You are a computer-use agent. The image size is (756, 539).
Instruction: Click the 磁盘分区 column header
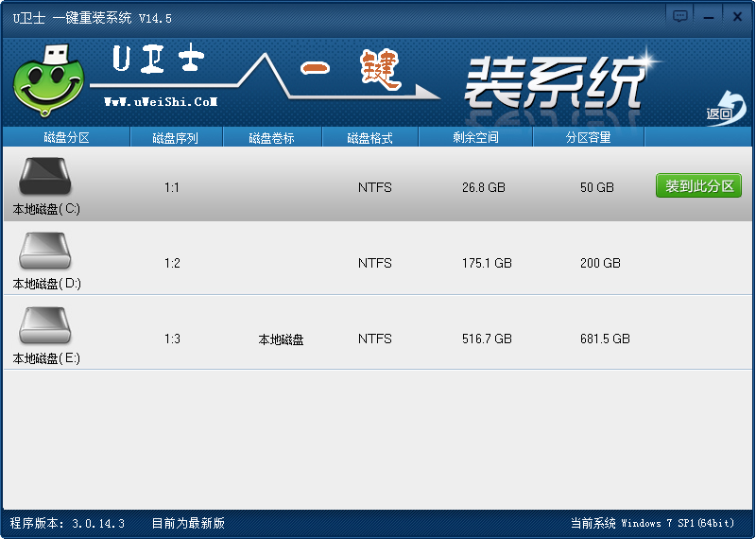click(x=66, y=137)
